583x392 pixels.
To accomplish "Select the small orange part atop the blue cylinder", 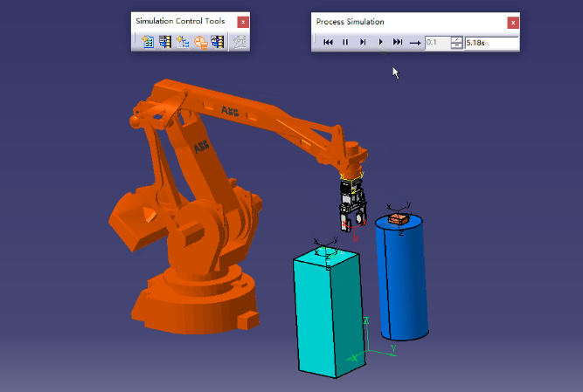I will [399, 218].
